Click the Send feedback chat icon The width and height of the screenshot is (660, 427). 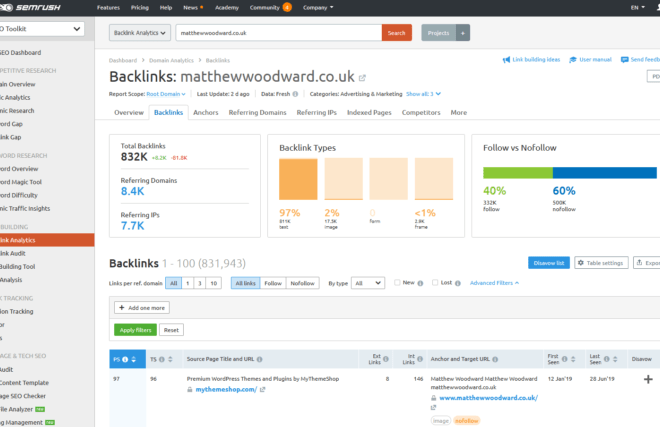coord(625,60)
